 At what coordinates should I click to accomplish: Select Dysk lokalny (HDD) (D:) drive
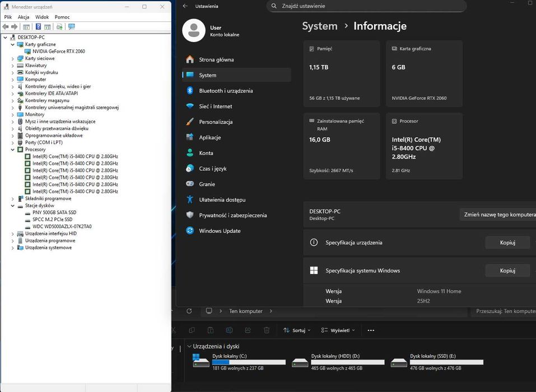pyautogui.click(x=338, y=362)
